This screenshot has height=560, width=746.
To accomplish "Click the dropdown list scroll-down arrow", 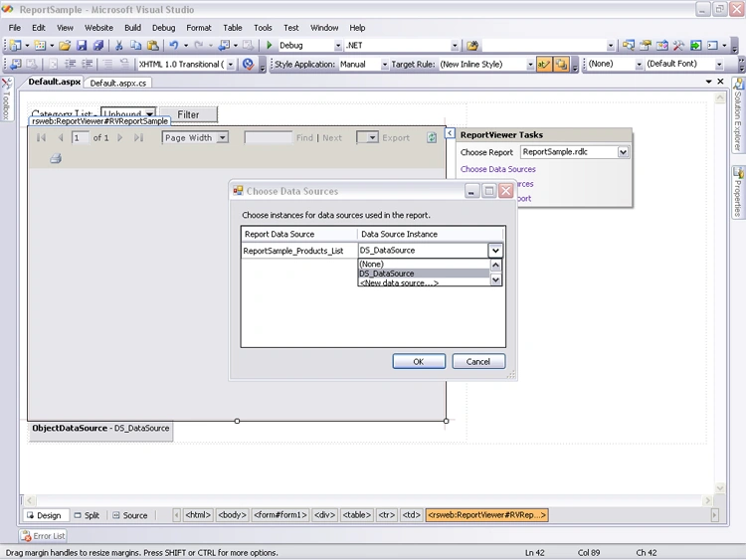I will pyautogui.click(x=495, y=280).
